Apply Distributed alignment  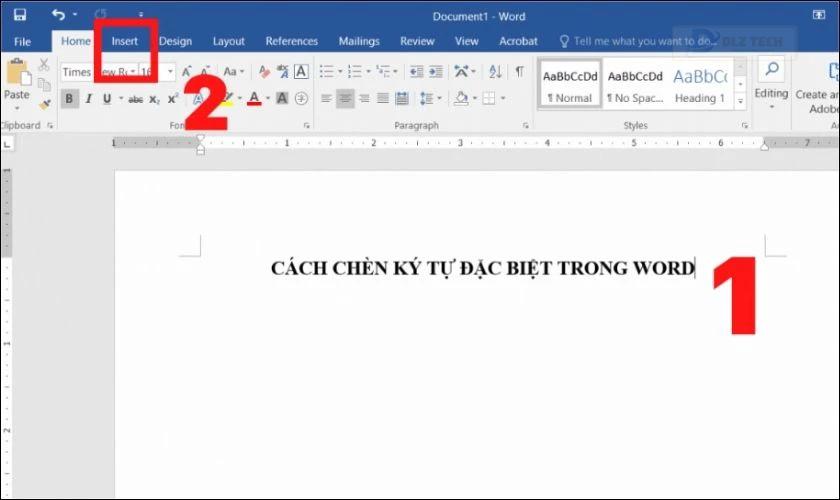[402, 99]
